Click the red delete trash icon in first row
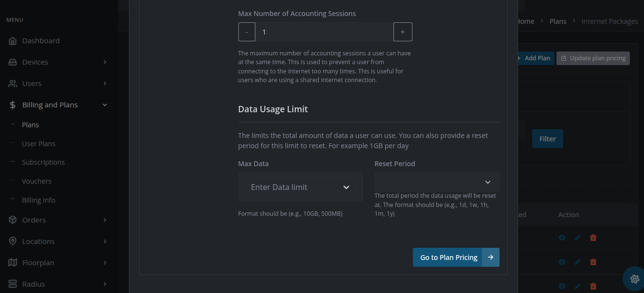 coord(593,238)
